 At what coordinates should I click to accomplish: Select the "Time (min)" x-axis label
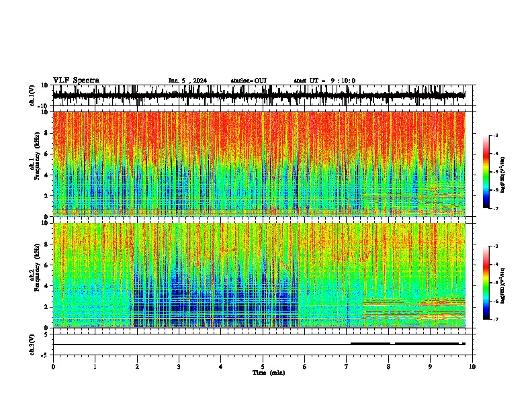pos(269,373)
